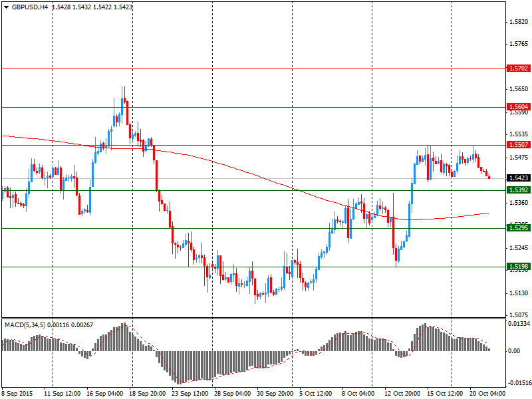Screen dimensions: 532x399
Task: Select the 1.5604 red resistance level label
Action: tap(518, 107)
